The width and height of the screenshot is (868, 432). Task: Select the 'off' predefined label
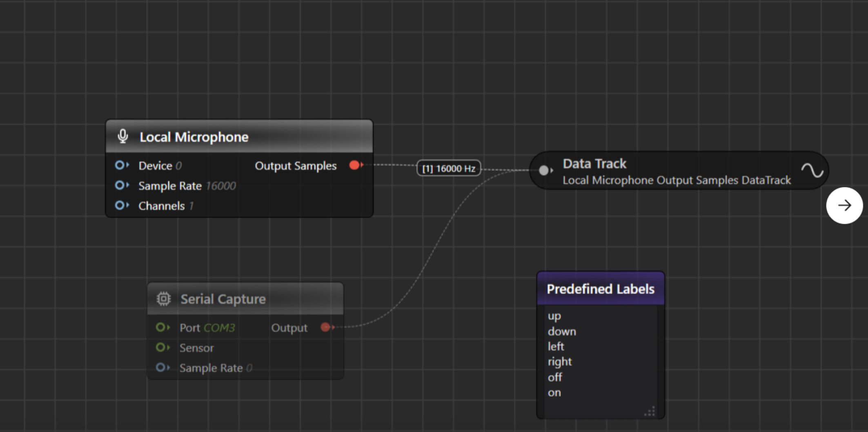point(555,377)
